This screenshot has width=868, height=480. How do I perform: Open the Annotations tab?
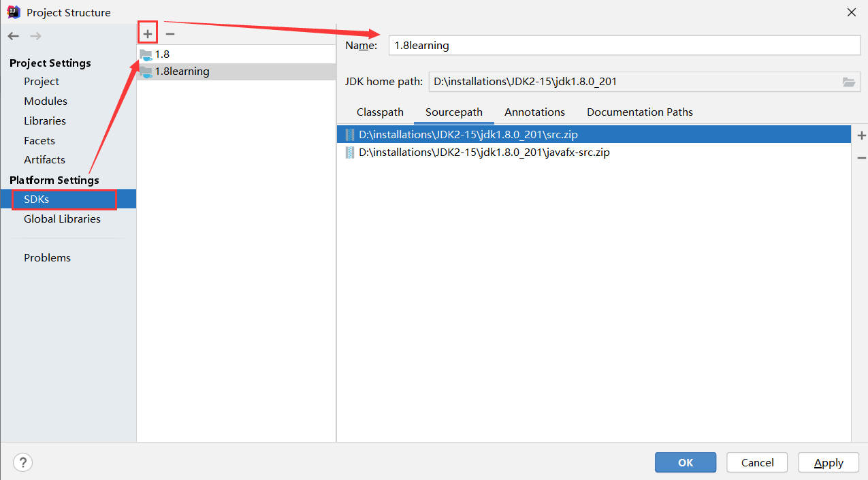pos(534,112)
